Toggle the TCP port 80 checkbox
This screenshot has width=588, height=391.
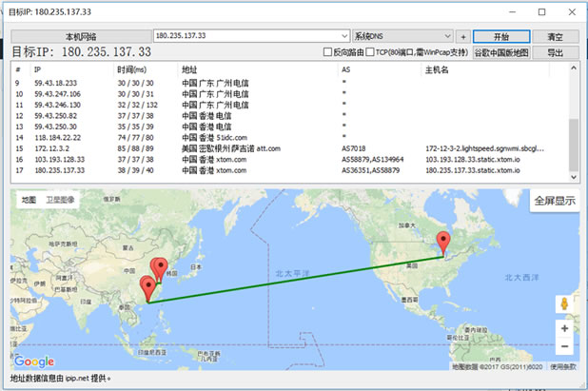371,53
